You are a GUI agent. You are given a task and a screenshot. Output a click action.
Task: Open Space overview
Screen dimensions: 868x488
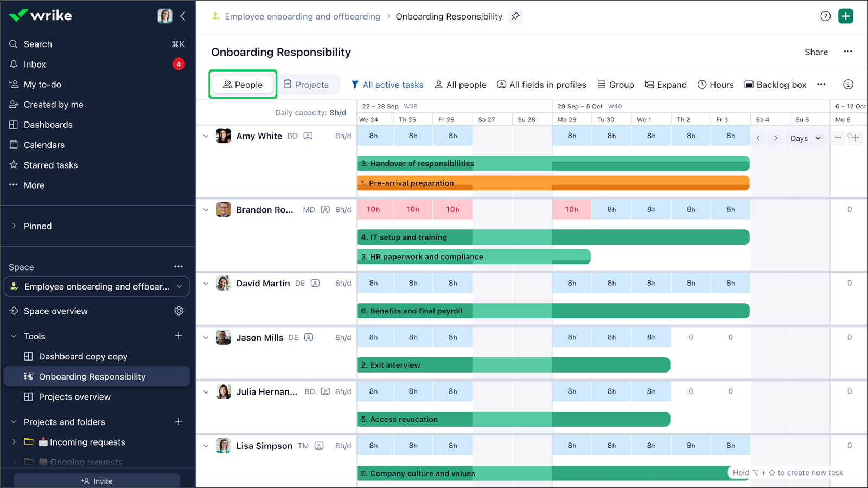point(55,311)
